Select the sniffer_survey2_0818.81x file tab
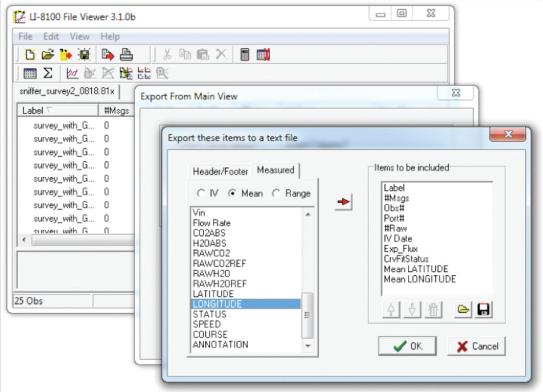Viewport: 543px width, 392px height. click(67, 91)
